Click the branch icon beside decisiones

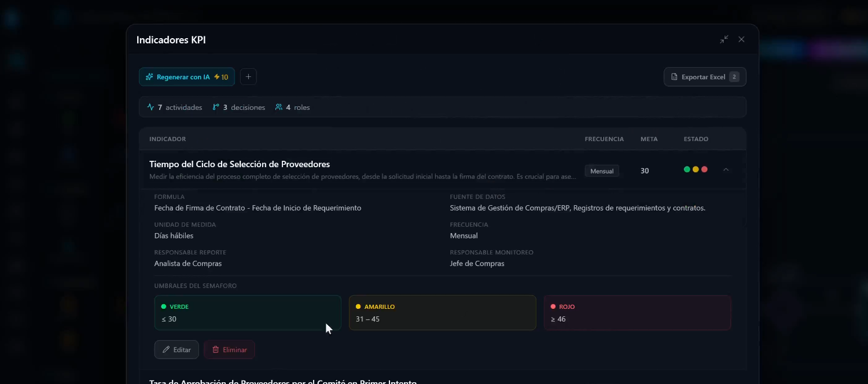(216, 107)
